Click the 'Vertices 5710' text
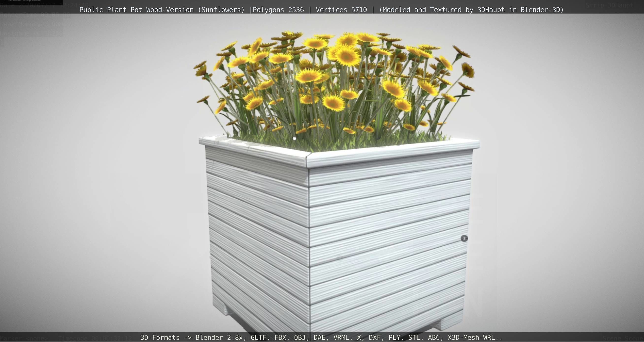 click(341, 10)
